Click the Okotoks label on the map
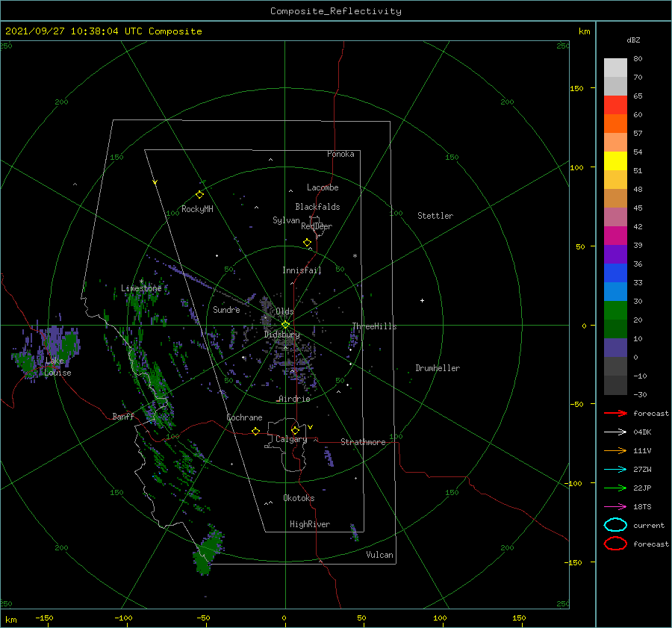Viewport: 672px width, 628px height. point(299,498)
